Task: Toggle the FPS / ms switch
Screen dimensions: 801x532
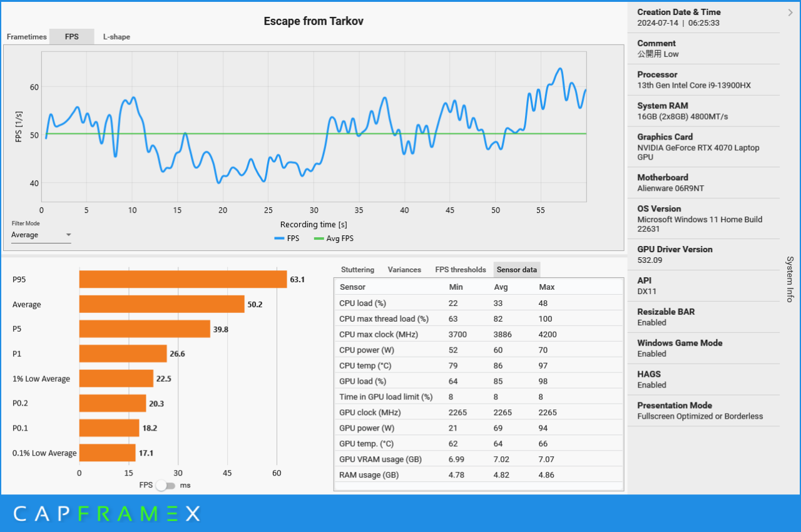Action: tap(166, 485)
